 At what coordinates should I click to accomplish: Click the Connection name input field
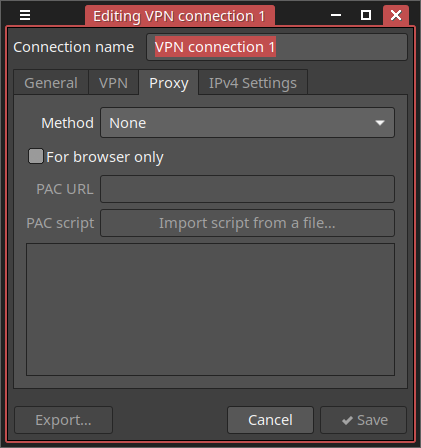point(277,47)
